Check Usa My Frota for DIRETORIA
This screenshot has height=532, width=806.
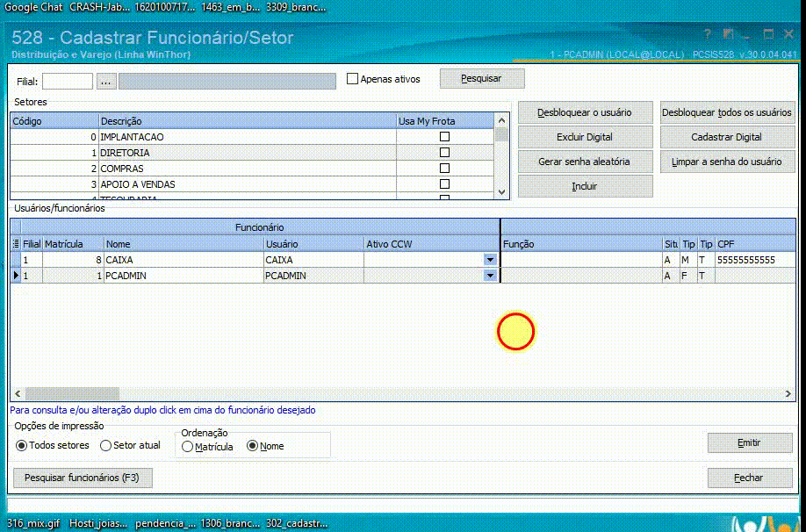coord(444,153)
